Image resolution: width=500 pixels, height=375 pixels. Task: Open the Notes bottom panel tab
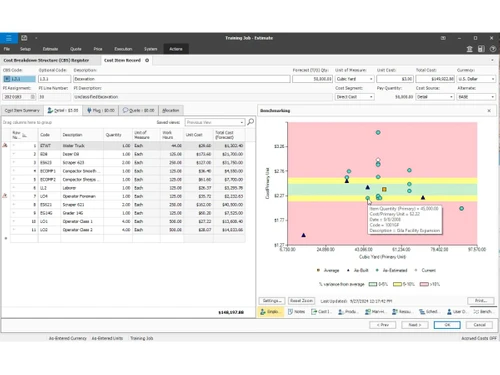(x=296, y=312)
